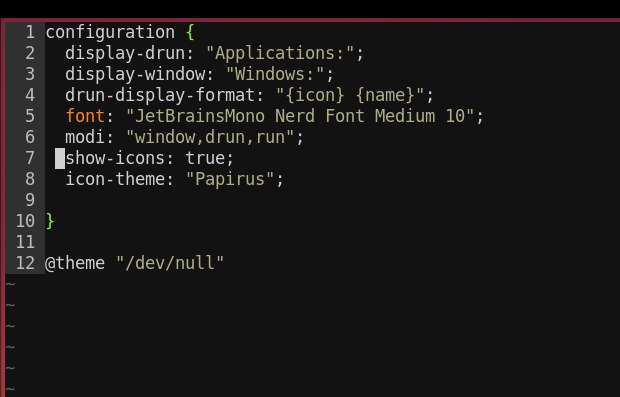Click the block cursor on line 7
The image size is (620, 397).
coord(60,159)
